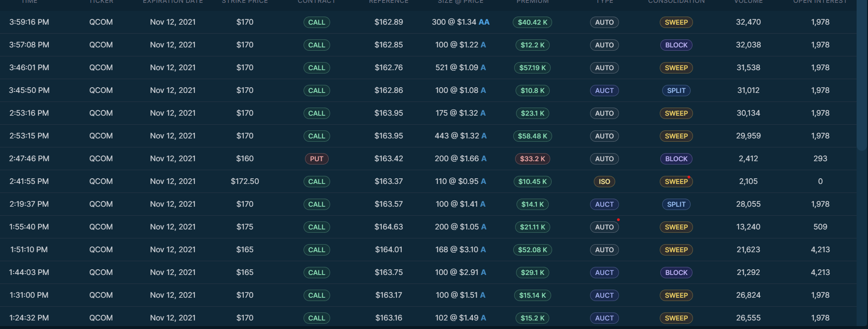Image resolution: width=868 pixels, height=329 pixels.
Task: Click the SWEEP badge in the 1:31:00 PM row
Action: point(676,295)
